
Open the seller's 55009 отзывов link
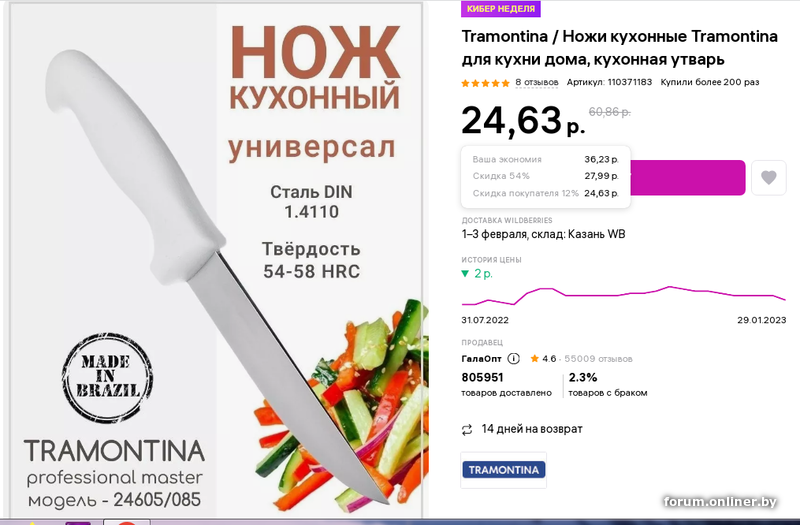[598, 359]
